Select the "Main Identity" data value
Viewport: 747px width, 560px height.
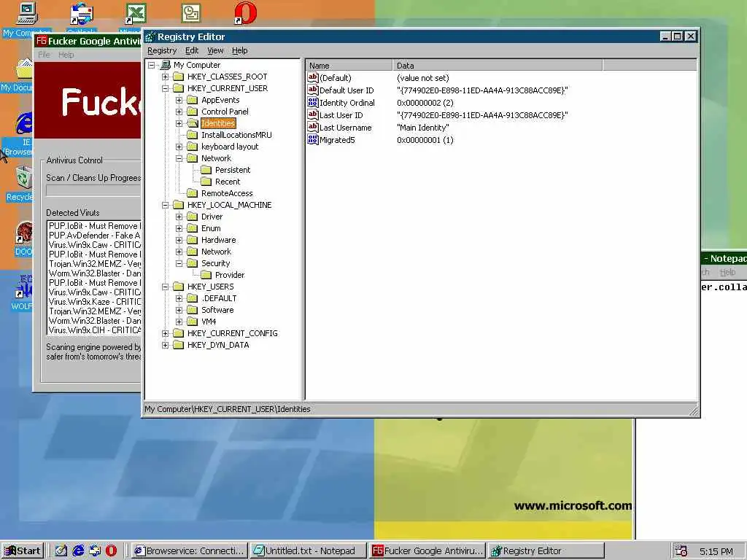click(422, 128)
